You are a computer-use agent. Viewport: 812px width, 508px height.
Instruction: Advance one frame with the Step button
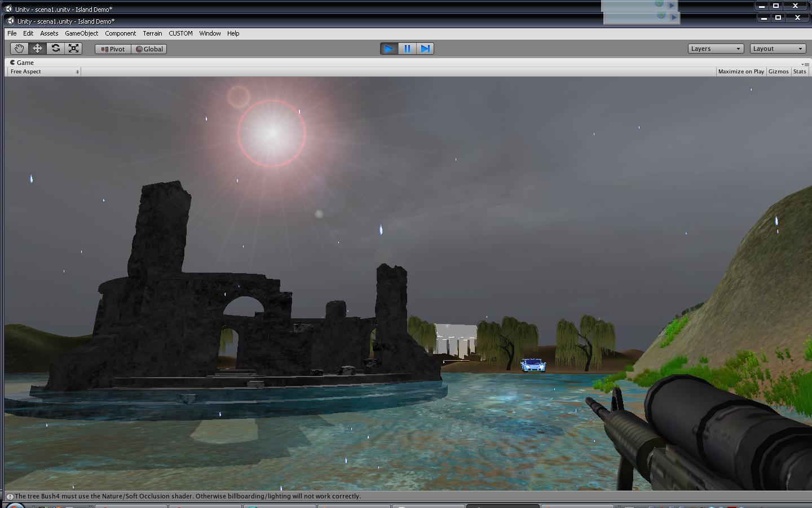(425, 49)
